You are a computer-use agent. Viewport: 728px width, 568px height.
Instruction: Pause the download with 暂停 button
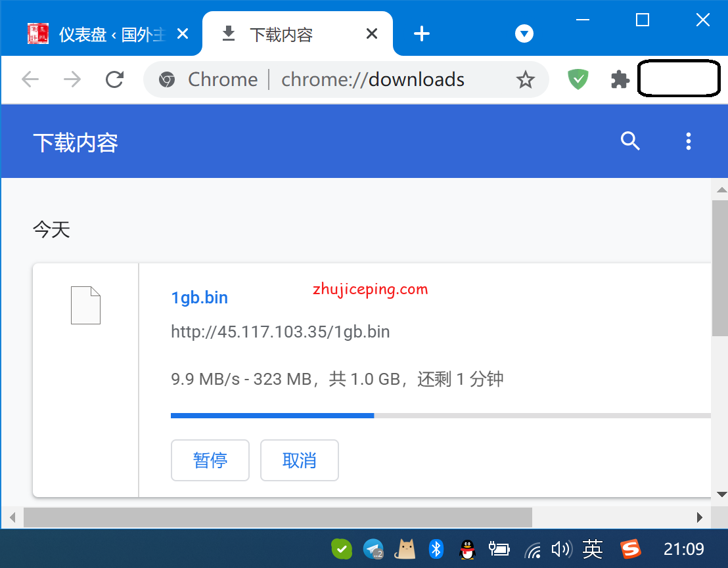click(210, 460)
